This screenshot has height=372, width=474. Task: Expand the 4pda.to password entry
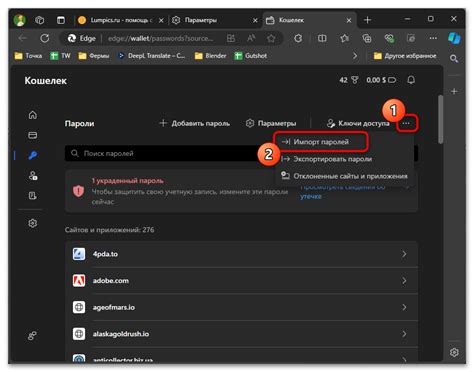(x=242, y=254)
